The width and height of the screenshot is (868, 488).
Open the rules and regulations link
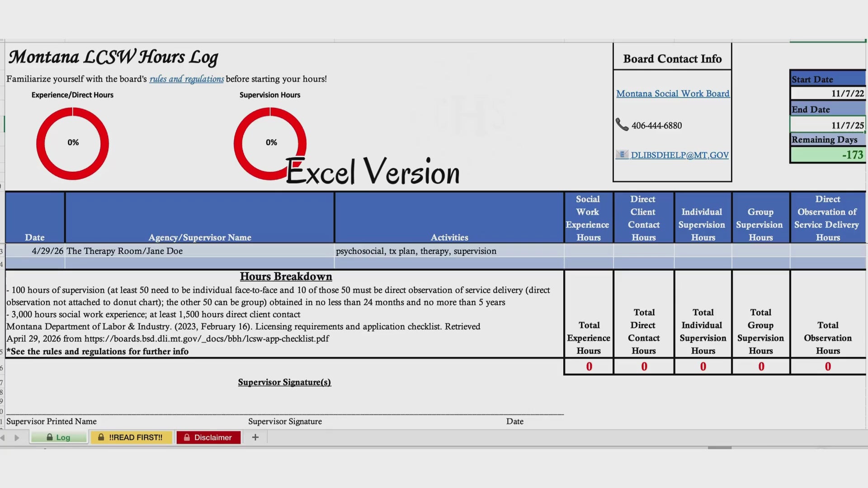[x=187, y=79]
